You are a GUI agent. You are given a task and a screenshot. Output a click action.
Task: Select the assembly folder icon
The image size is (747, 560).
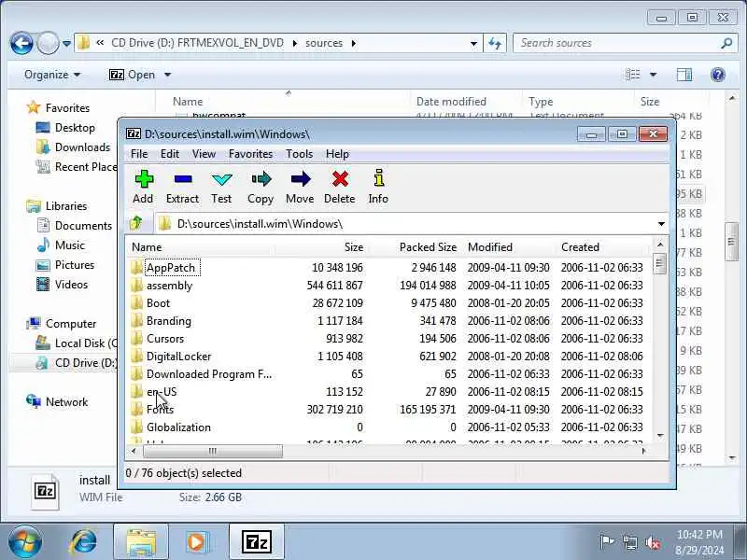pyautogui.click(x=136, y=286)
